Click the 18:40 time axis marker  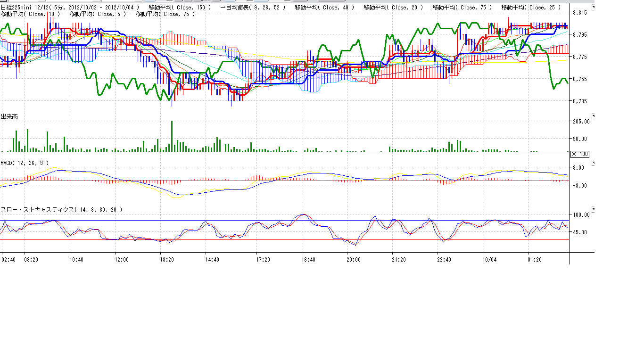point(308,259)
